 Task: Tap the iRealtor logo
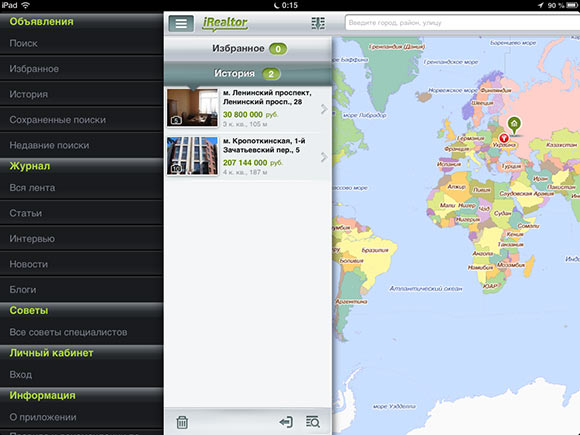(225, 23)
